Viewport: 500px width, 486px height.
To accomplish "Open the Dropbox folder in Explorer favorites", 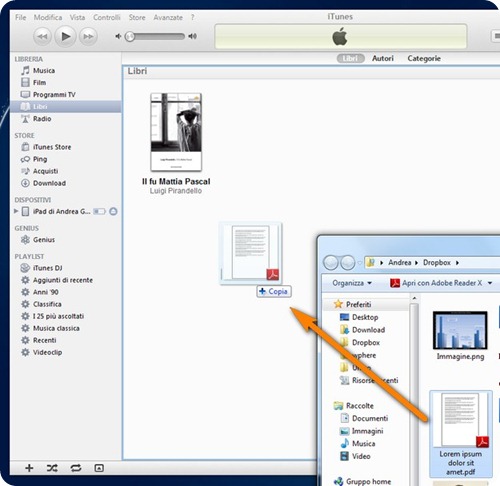I will 360,343.
